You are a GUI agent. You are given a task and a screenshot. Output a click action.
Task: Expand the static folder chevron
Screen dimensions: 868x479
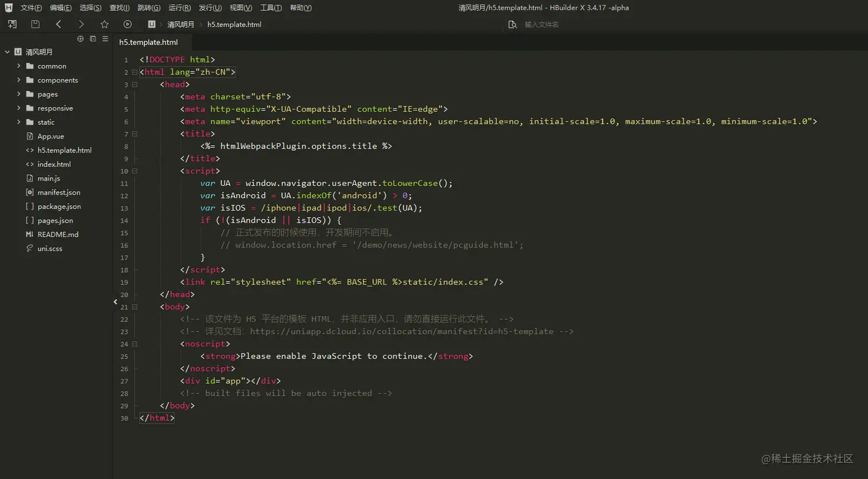tap(19, 122)
